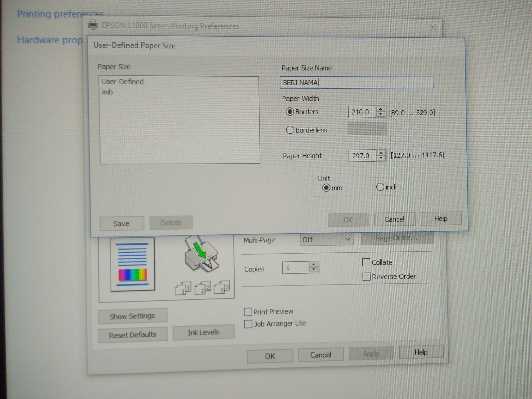Open the Ink Levels panel
This screenshot has width=532, height=399.
point(203,332)
